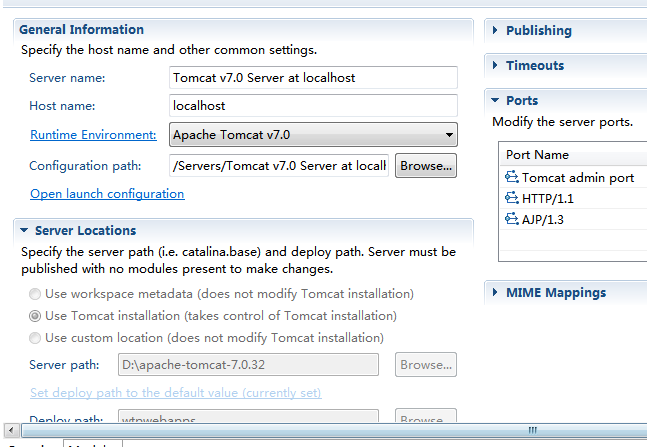Expand the Publishing section
647x447 pixels.
[x=495, y=30]
